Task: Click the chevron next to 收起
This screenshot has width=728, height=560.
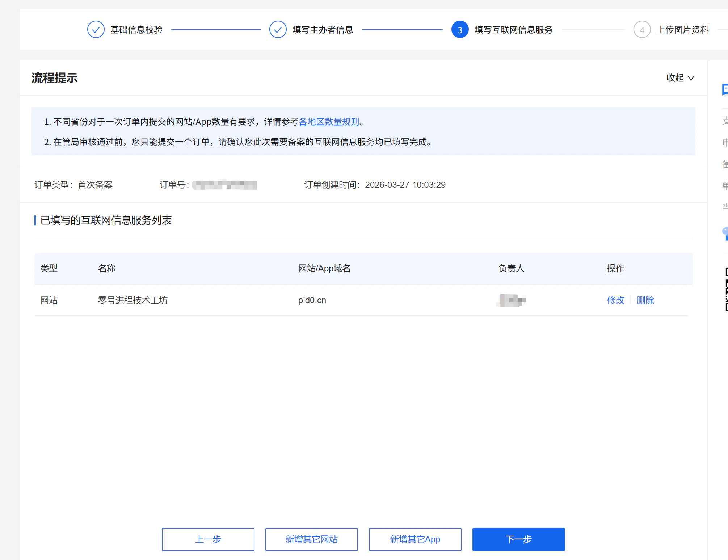Action: (691, 78)
